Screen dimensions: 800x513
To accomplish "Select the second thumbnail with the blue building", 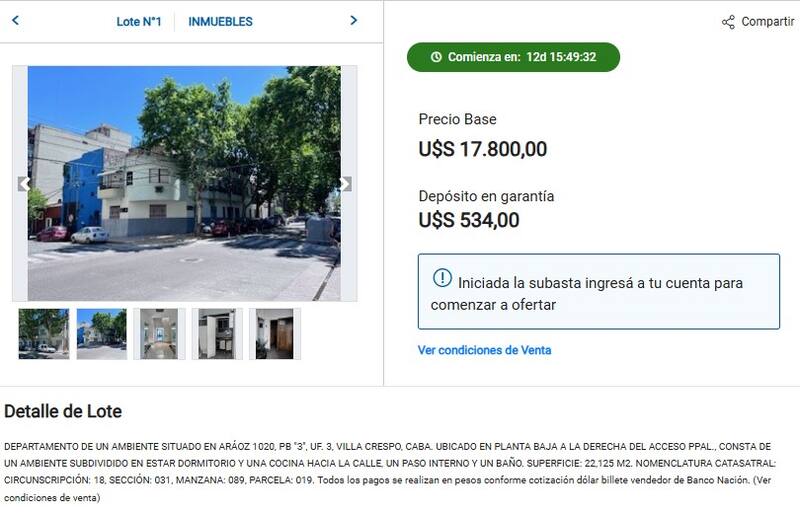I will pyautogui.click(x=102, y=334).
